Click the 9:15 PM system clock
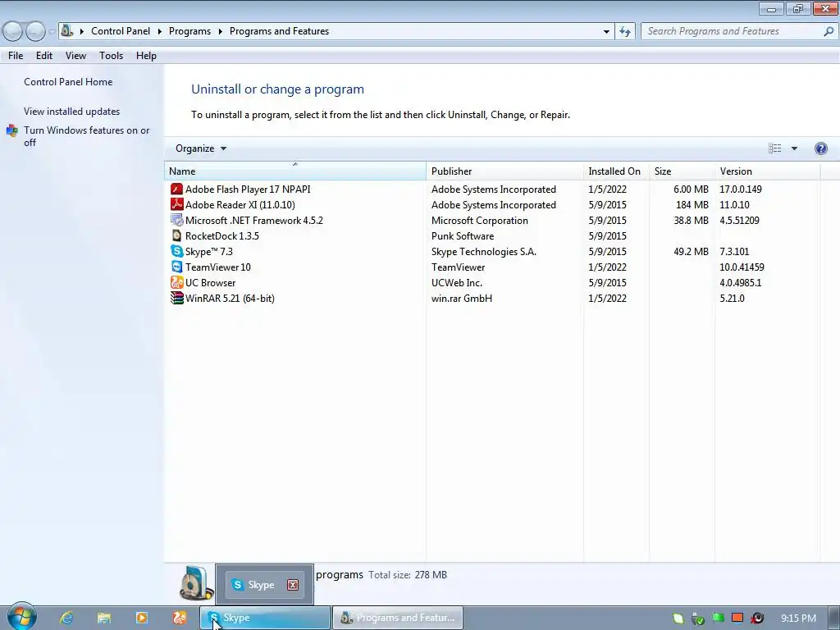Viewport: 840px width, 630px height. pyautogui.click(x=798, y=619)
